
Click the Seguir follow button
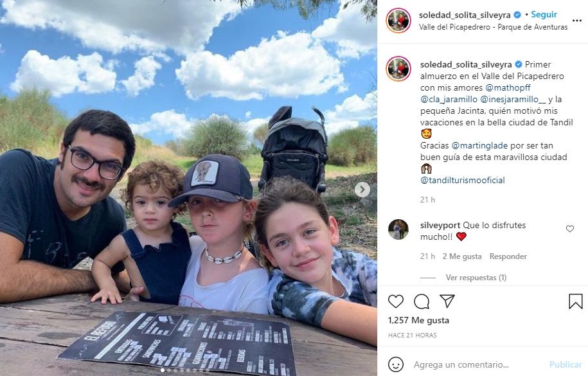[x=544, y=15]
